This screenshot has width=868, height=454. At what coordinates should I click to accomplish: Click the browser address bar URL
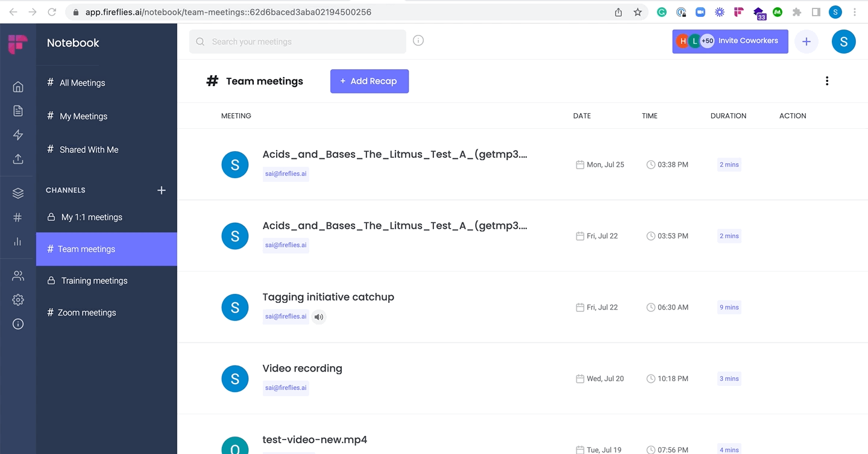(x=228, y=12)
